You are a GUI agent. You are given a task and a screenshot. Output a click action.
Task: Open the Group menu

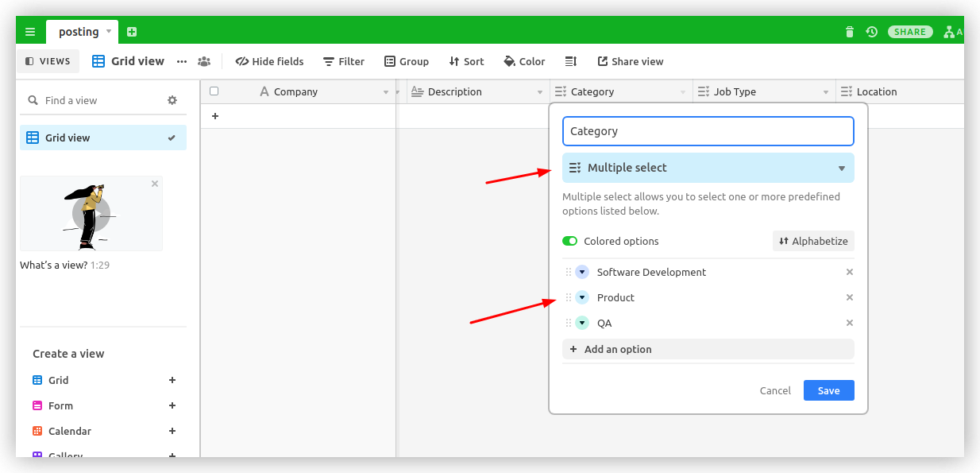(x=407, y=61)
